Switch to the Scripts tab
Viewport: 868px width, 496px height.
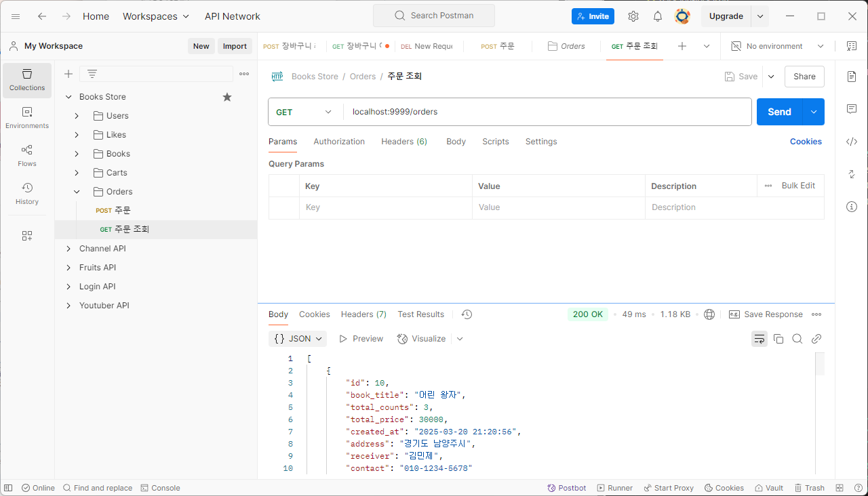[496, 142]
